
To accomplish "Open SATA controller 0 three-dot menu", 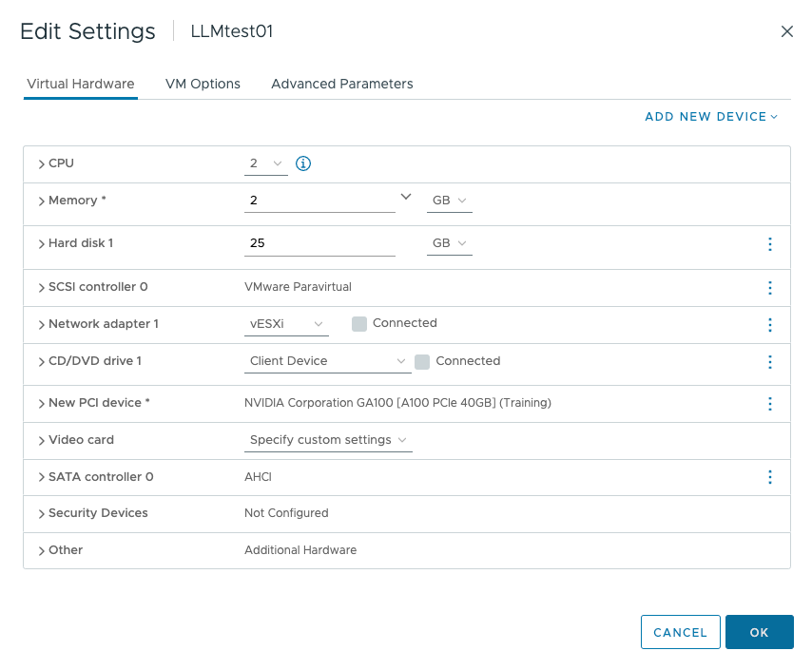I will [770, 477].
